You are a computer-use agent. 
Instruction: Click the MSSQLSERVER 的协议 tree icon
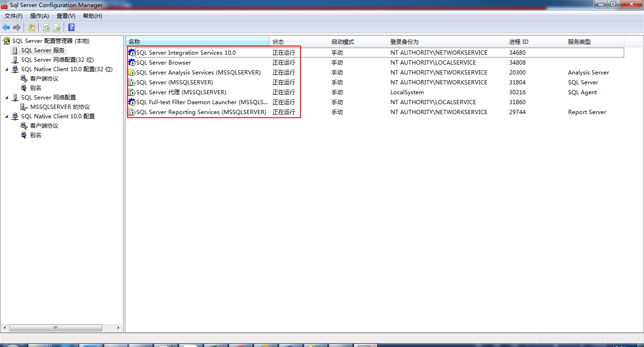click(x=25, y=107)
